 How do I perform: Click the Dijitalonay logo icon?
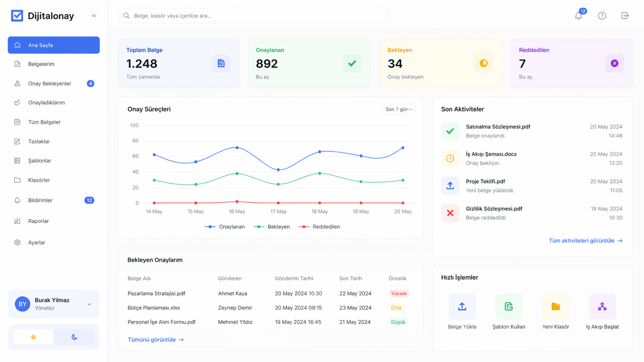pyautogui.click(x=17, y=16)
